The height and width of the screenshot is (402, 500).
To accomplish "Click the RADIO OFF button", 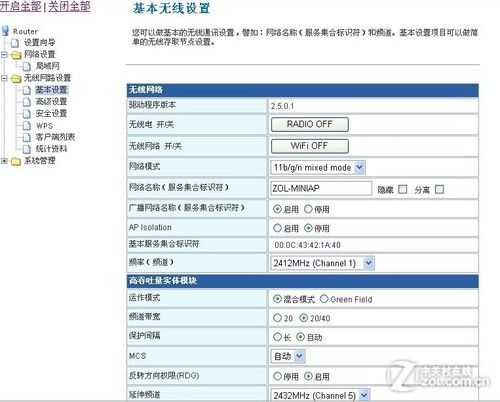I will (310, 124).
